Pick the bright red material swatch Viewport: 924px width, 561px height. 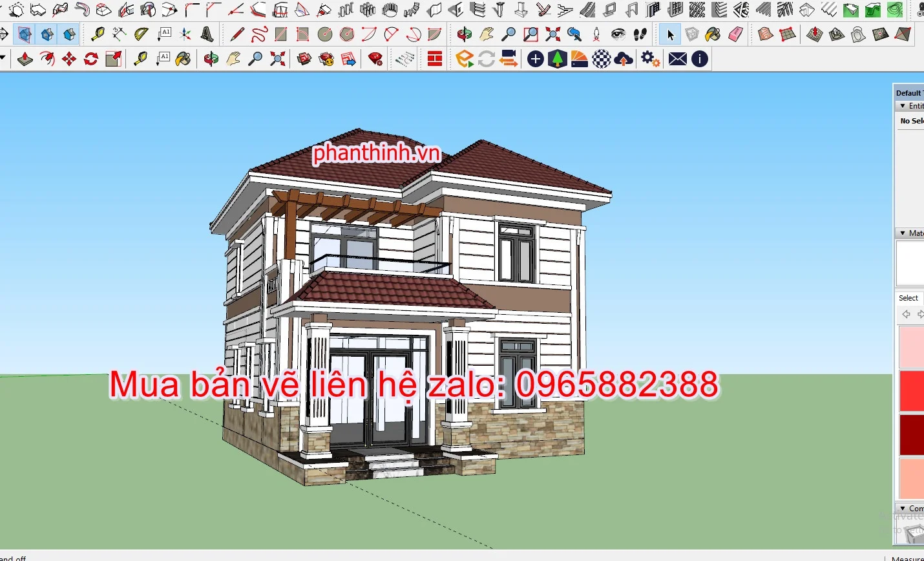[911, 391]
